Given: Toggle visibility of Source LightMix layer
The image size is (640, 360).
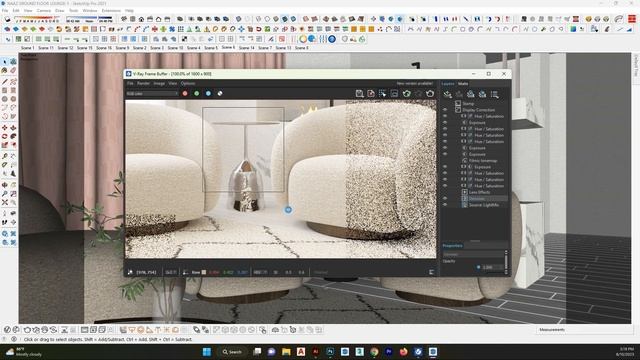Looking at the screenshot, I should [x=445, y=205].
